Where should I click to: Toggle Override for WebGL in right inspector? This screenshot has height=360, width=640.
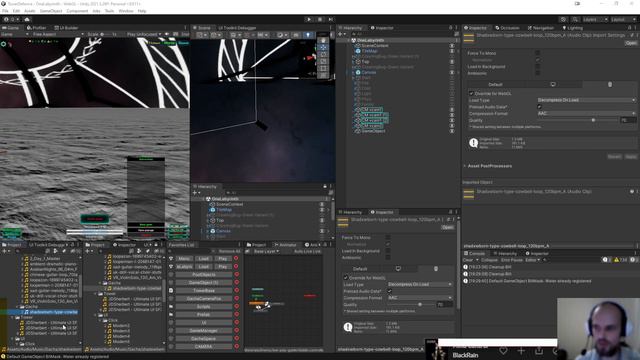coord(471,93)
